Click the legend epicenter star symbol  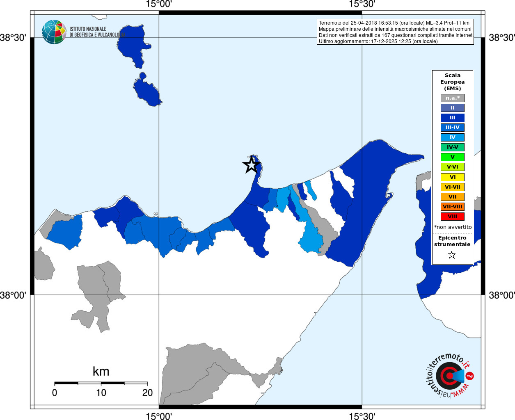(x=452, y=255)
